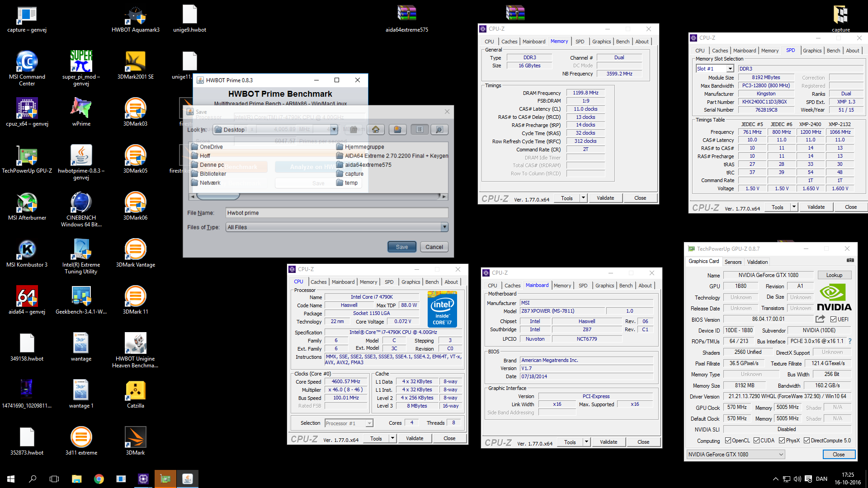Click Validate in CPU-Z CPU window

(x=415, y=438)
